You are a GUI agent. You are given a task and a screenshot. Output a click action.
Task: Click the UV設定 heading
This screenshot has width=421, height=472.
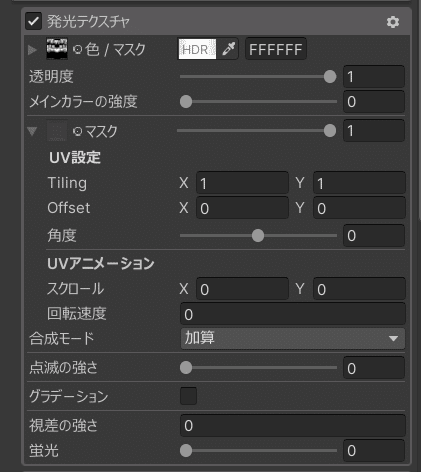[75, 157]
